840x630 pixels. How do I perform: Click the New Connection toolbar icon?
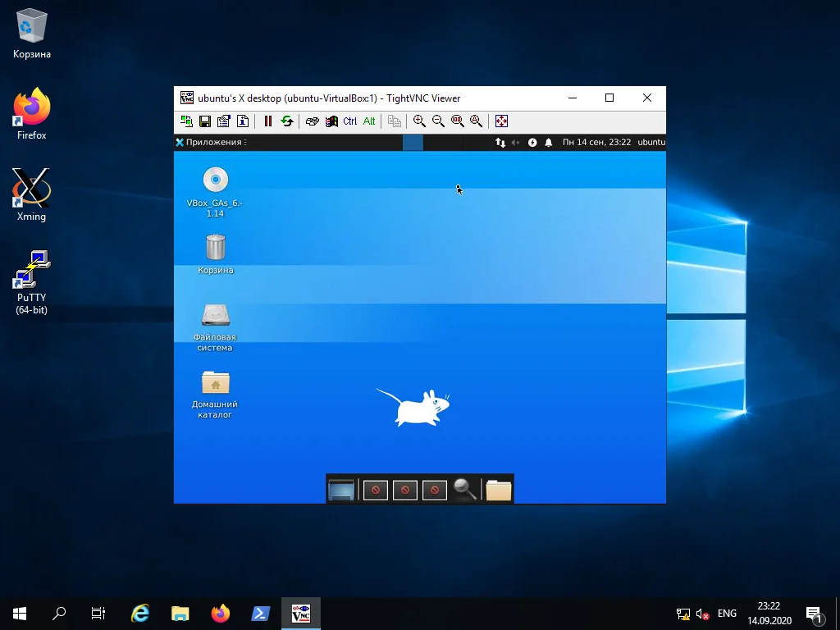click(x=187, y=121)
